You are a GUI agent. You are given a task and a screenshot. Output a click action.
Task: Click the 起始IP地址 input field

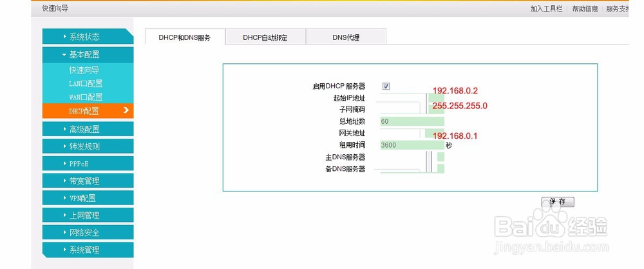412,98
